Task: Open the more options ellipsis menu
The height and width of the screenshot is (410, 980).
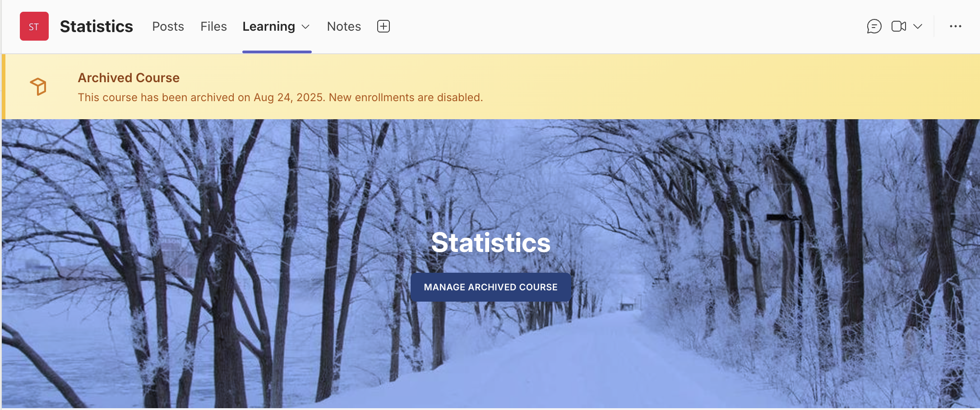Action: (956, 26)
